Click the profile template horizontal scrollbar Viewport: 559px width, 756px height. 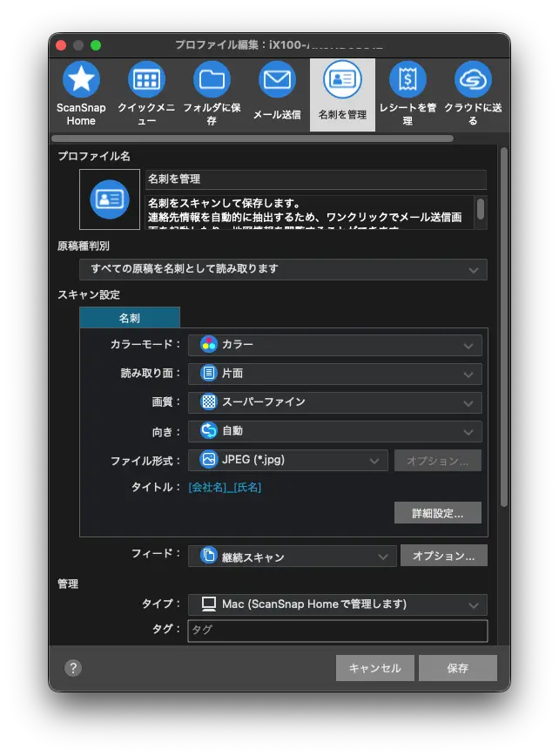pyautogui.click(x=253, y=138)
